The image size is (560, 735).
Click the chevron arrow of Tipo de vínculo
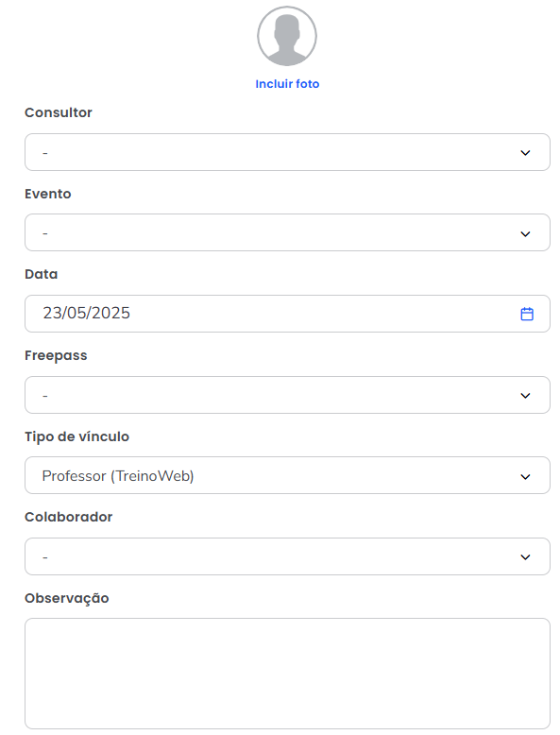coord(525,477)
